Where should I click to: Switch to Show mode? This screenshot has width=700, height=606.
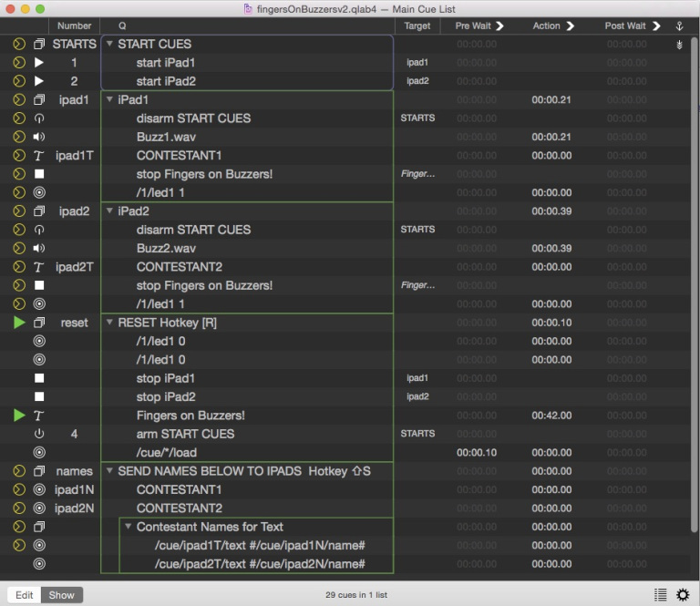(x=62, y=595)
